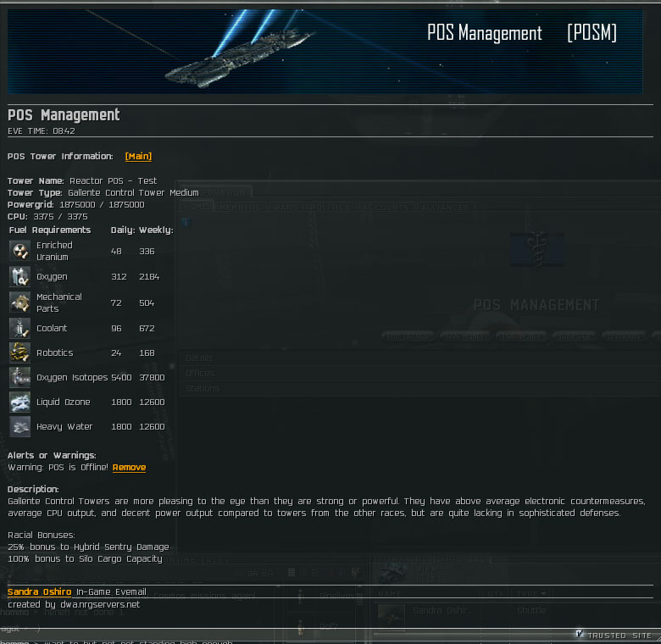Image resolution: width=661 pixels, height=644 pixels.
Task: Click the caduceus corporation logo
Action: (536, 250)
